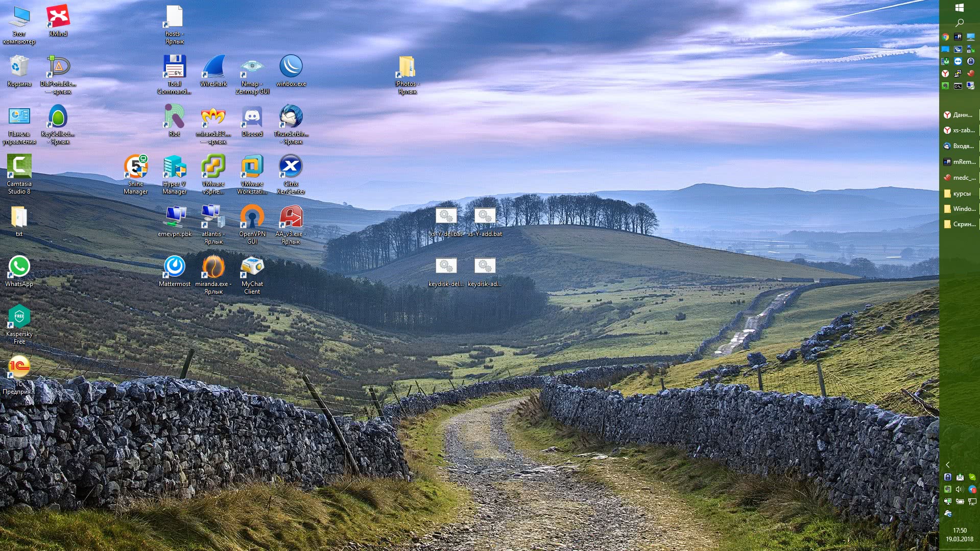Open the volume speaker tray icon

[x=960, y=489]
